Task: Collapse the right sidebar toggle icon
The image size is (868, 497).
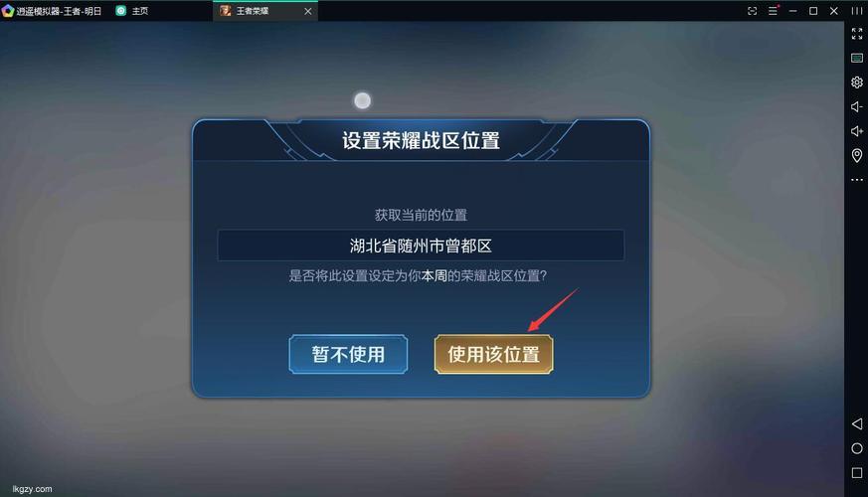Action: point(857,11)
